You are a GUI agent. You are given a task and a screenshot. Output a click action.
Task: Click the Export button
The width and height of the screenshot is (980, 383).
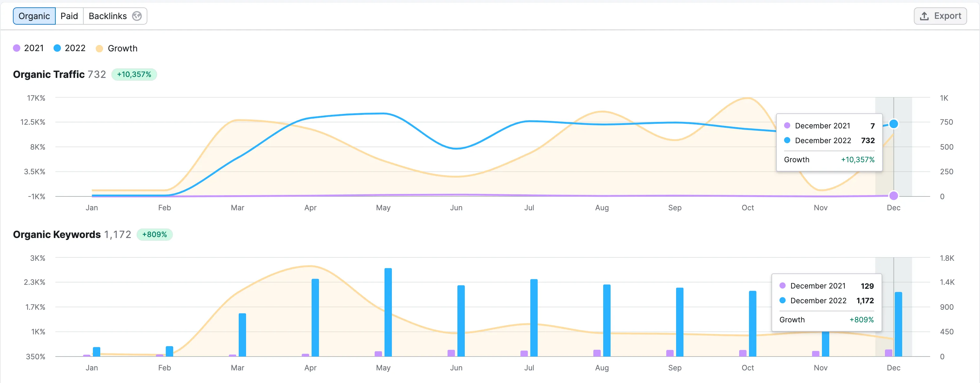click(940, 16)
